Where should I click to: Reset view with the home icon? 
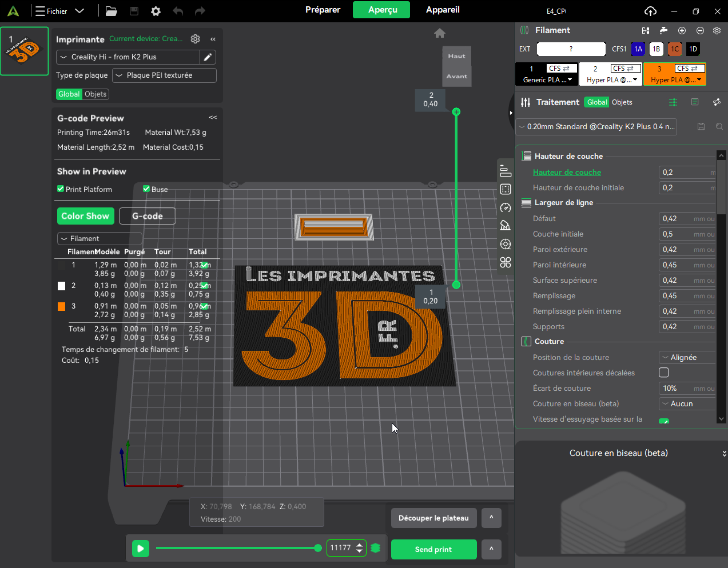[440, 33]
